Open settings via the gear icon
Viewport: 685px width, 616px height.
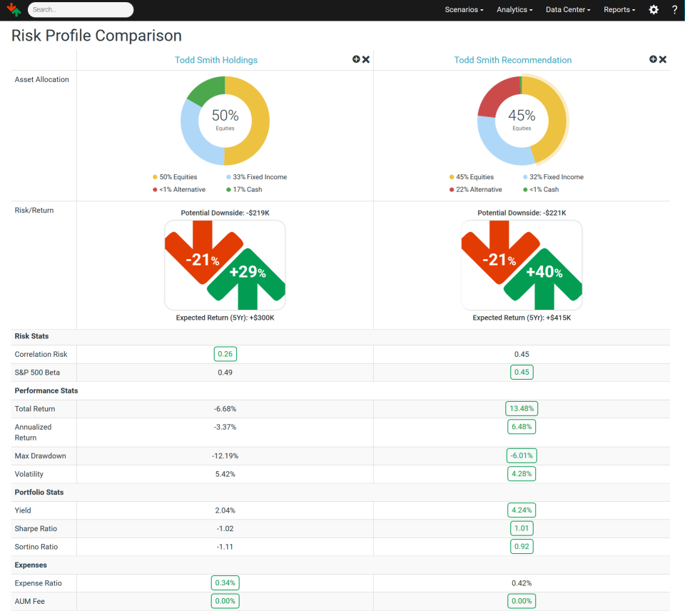click(654, 10)
